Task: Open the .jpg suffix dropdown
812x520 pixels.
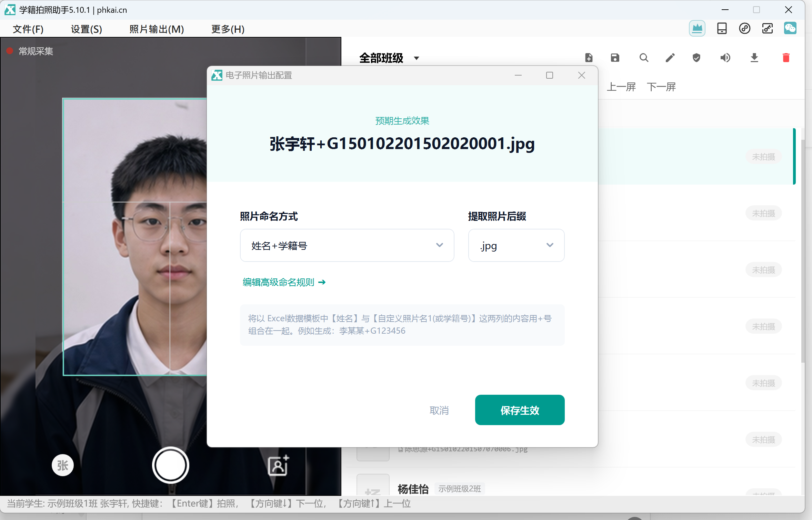Action: click(516, 245)
